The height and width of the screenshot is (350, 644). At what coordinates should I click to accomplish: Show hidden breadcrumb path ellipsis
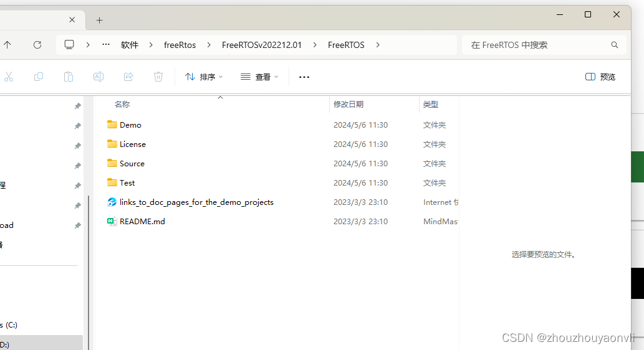pos(106,44)
